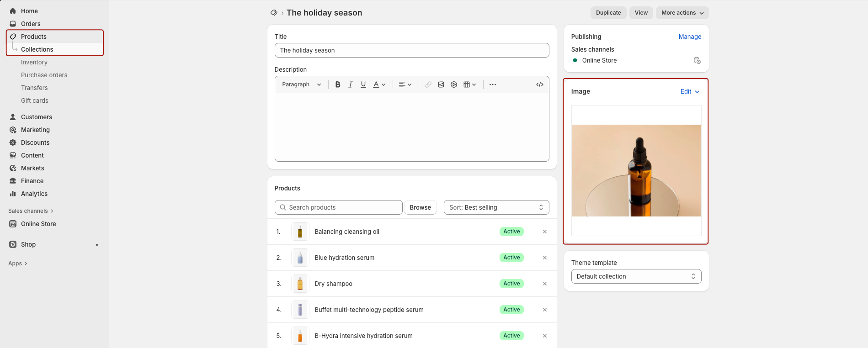Expand the More actions menu
The height and width of the screenshot is (348, 868).
[x=682, y=13]
